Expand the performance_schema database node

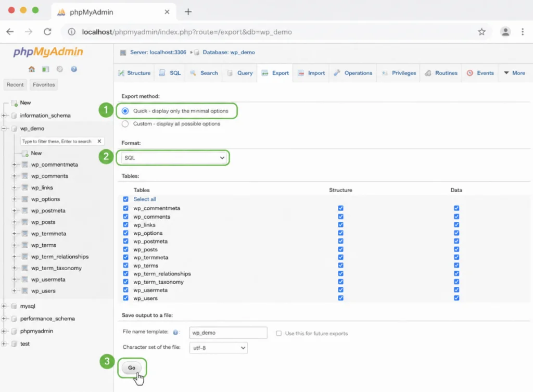tap(4, 319)
